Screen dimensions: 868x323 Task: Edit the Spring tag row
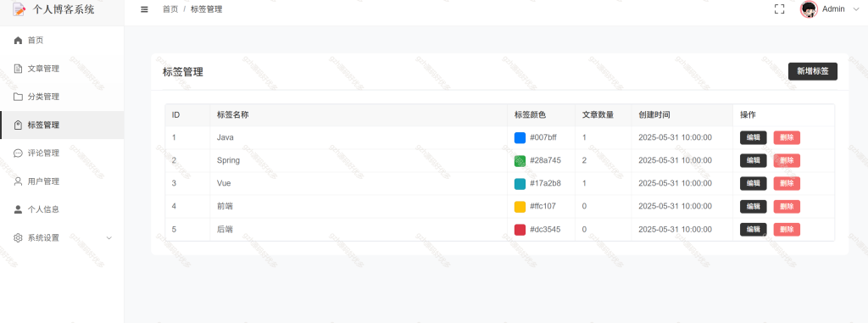[754, 161]
